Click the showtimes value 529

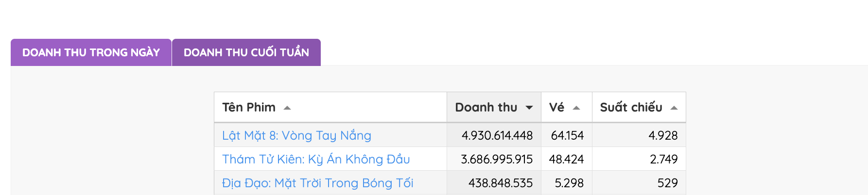click(x=667, y=183)
